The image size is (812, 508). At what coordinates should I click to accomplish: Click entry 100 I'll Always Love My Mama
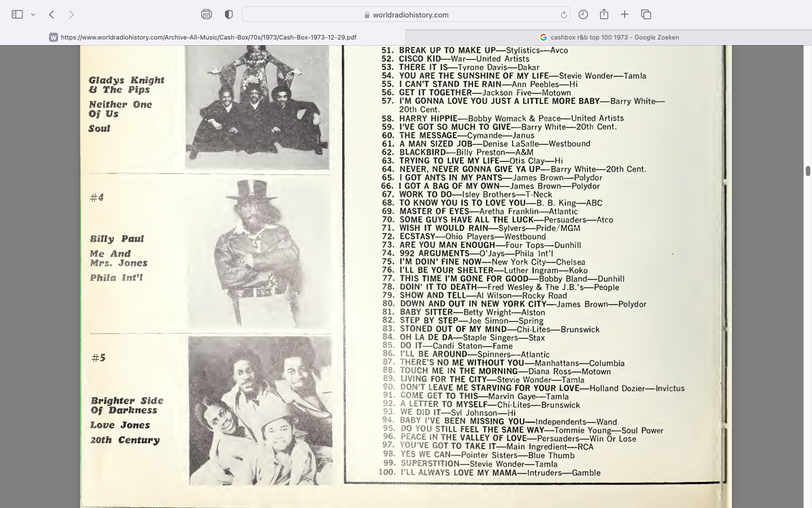[x=489, y=473]
